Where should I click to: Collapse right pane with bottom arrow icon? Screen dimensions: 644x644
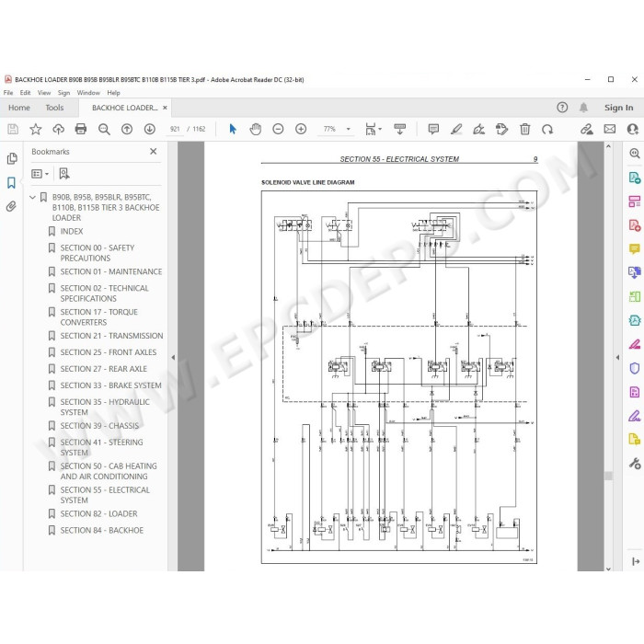coord(636,561)
